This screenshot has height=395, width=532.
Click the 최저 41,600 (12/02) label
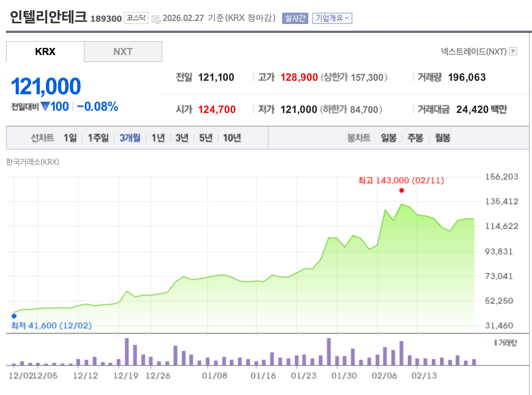(x=51, y=326)
